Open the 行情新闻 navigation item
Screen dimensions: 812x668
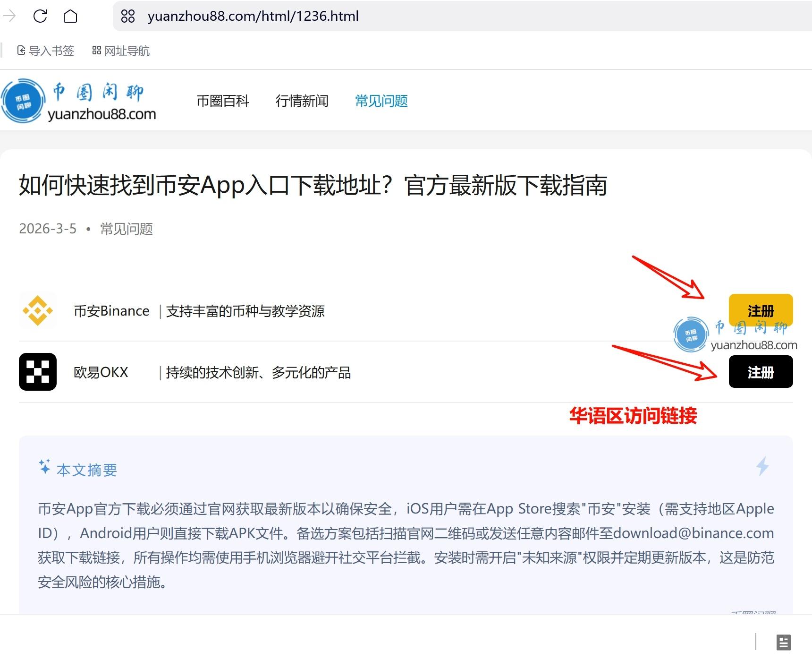[x=302, y=101]
